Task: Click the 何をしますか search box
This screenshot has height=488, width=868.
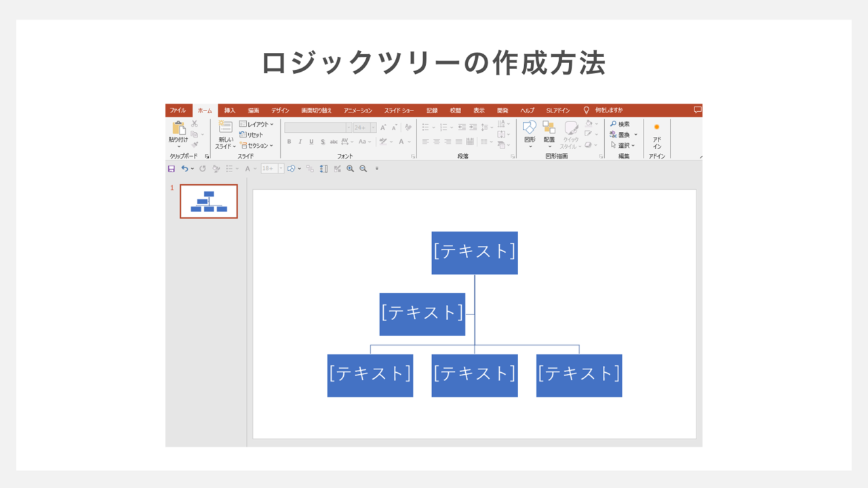Action: [x=608, y=110]
